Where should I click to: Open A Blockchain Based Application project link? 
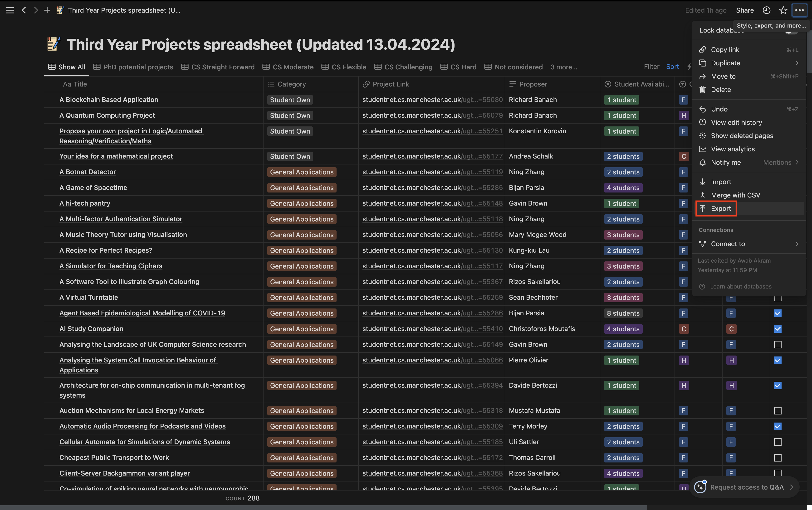point(432,100)
